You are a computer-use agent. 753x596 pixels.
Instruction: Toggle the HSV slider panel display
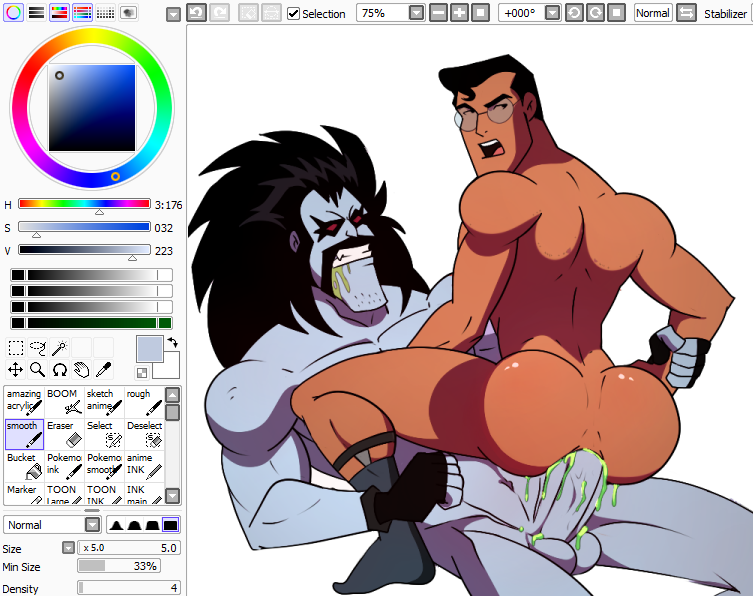[x=59, y=13]
